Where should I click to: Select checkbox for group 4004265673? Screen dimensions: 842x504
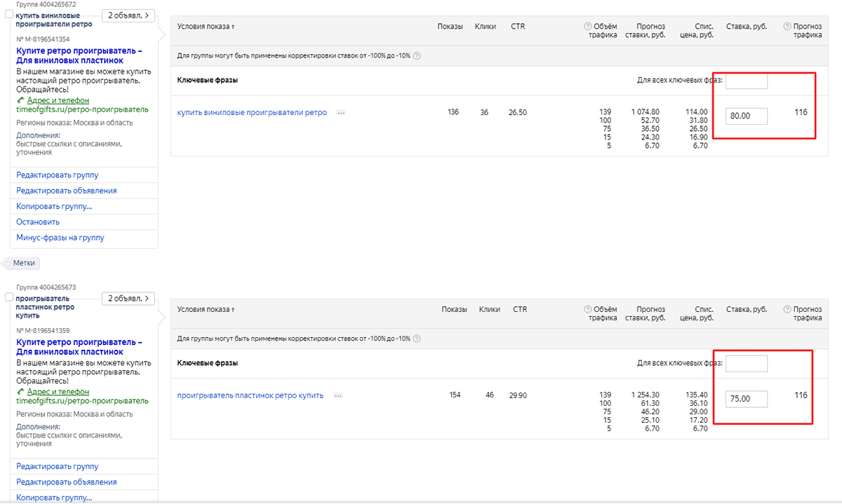tap(9, 297)
